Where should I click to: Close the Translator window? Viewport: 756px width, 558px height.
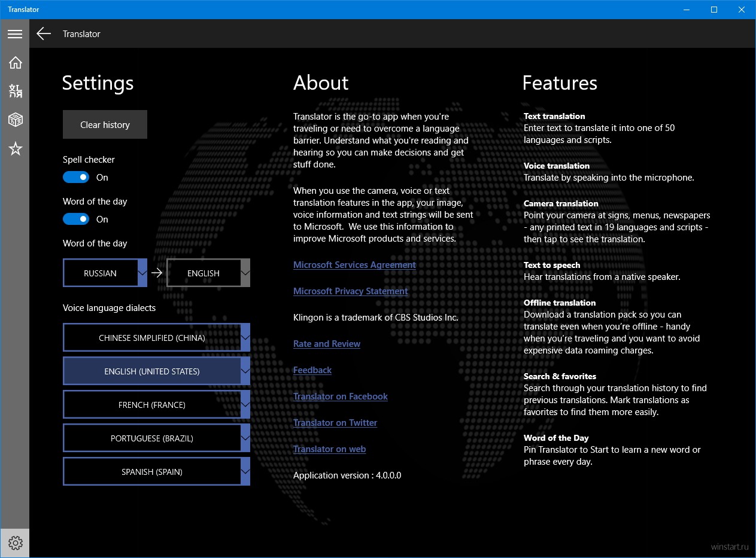(742, 10)
